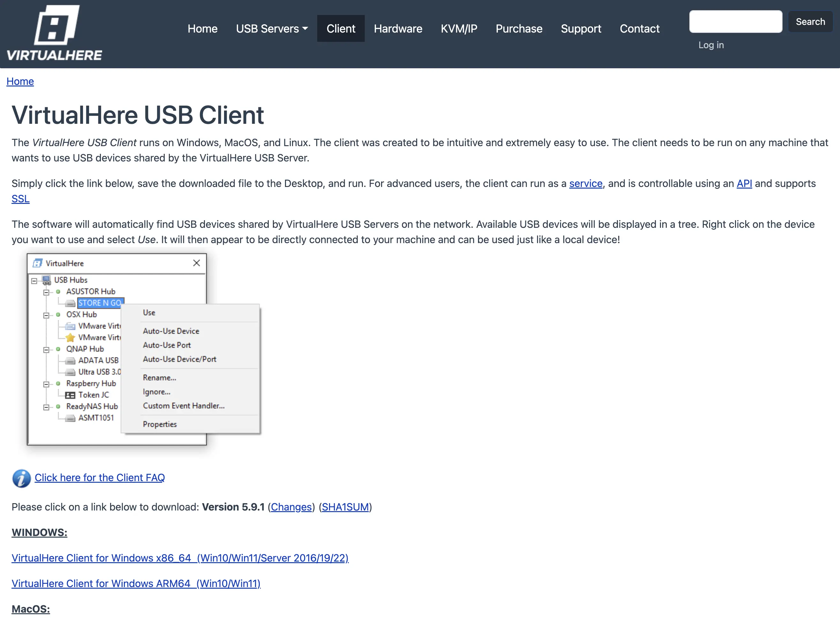The height and width of the screenshot is (626, 840).
Task: Expand the USB Servers dropdown menu
Action: pyautogui.click(x=272, y=28)
